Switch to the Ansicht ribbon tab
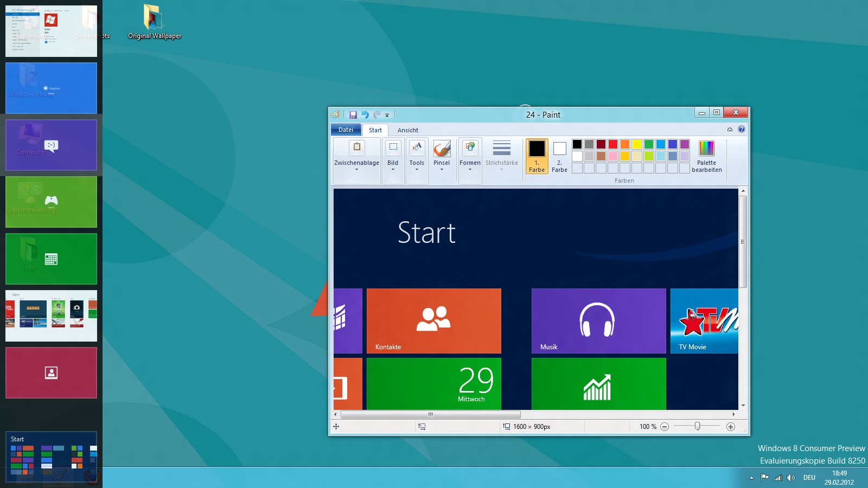Image resolution: width=868 pixels, height=488 pixels. pyautogui.click(x=408, y=130)
